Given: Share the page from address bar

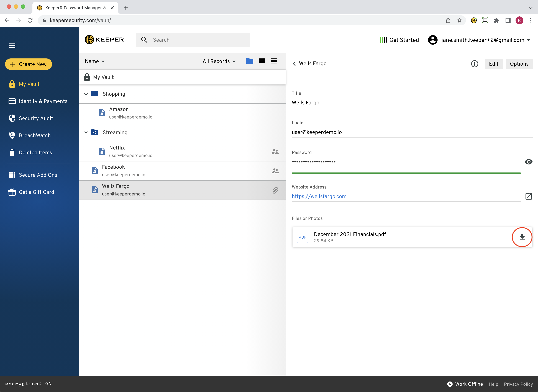Looking at the screenshot, I should [x=448, y=20].
